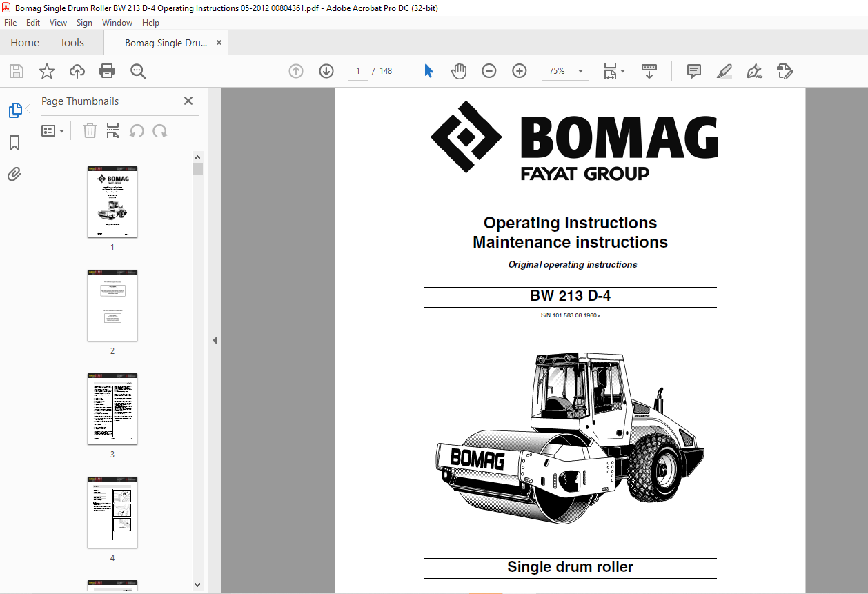Screen dimensions: 868x594
Task: Open the Window menu
Action: [117, 23]
